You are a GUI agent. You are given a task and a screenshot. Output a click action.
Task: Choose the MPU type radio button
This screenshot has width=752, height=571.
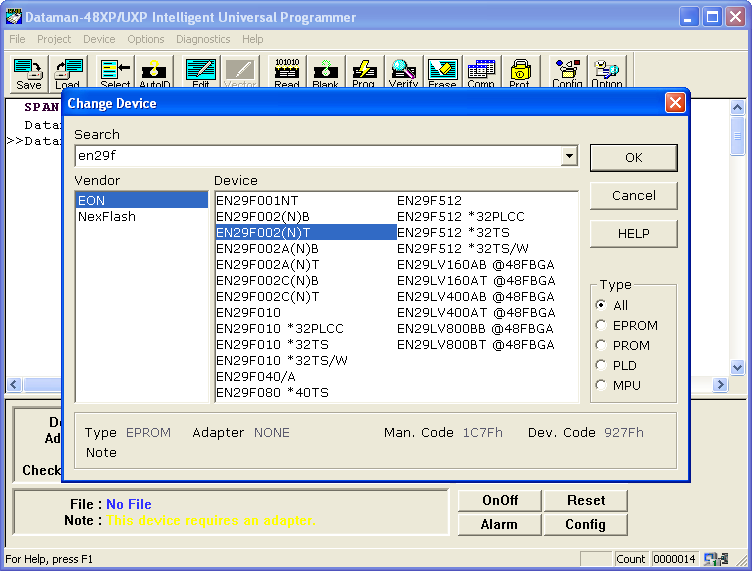point(601,385)
